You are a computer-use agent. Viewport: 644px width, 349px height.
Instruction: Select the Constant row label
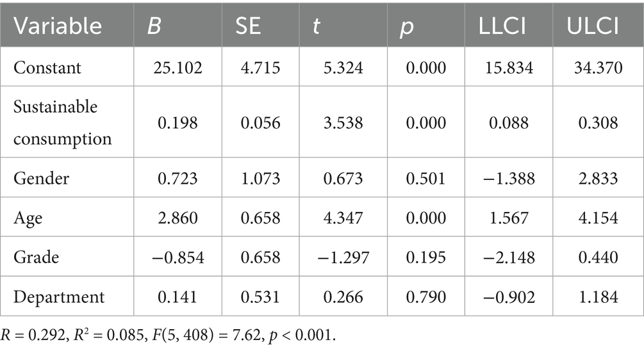click(x=47, y=68)
